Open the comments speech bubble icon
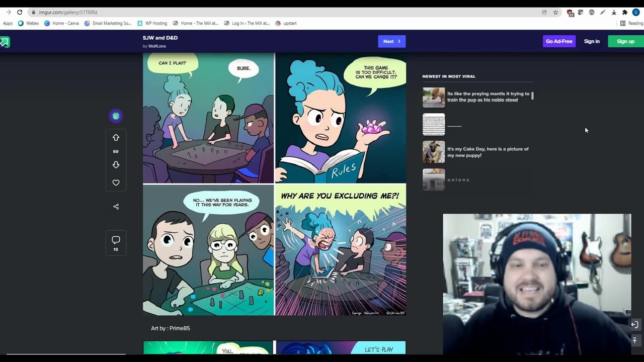 coord(116,240)
